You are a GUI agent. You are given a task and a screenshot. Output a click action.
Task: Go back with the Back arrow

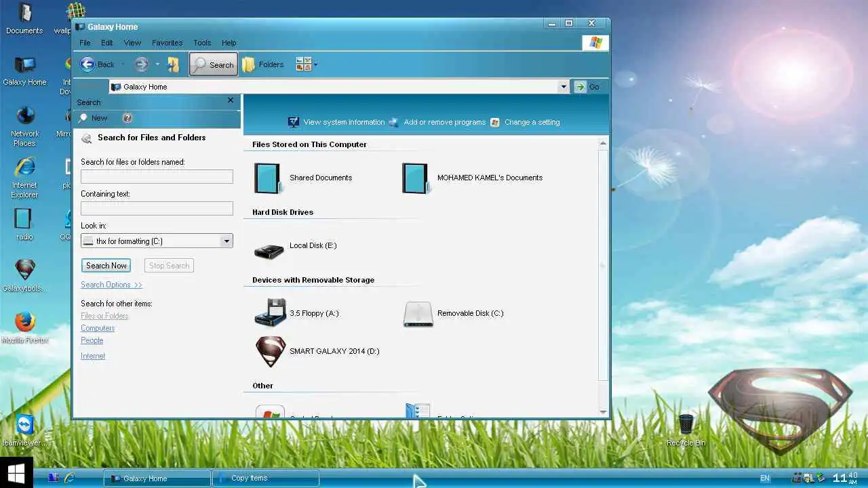97,64
